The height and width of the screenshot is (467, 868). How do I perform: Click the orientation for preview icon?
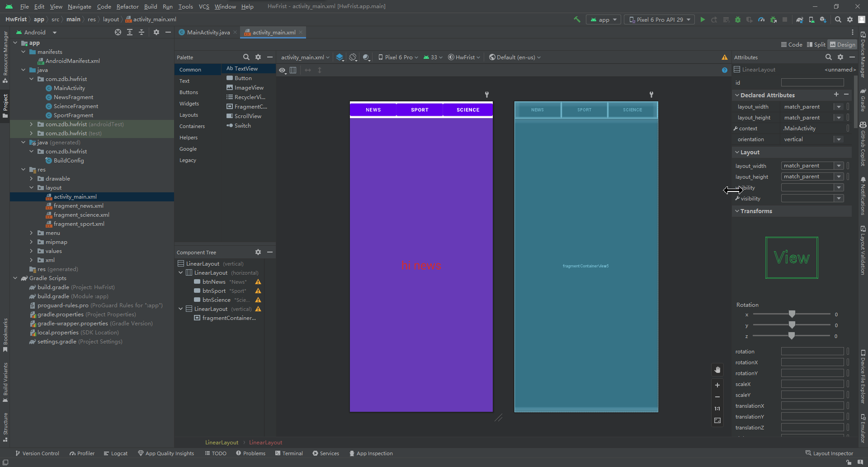pyautogui.click(x=353, y=57)
